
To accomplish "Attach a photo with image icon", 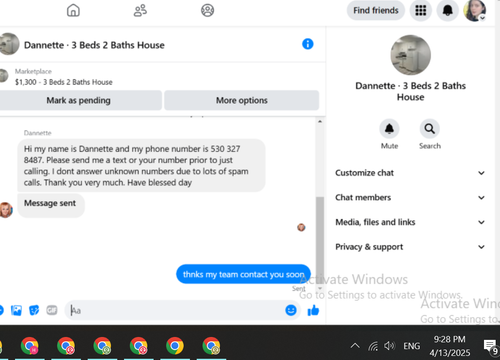I will tap(16, 310).
